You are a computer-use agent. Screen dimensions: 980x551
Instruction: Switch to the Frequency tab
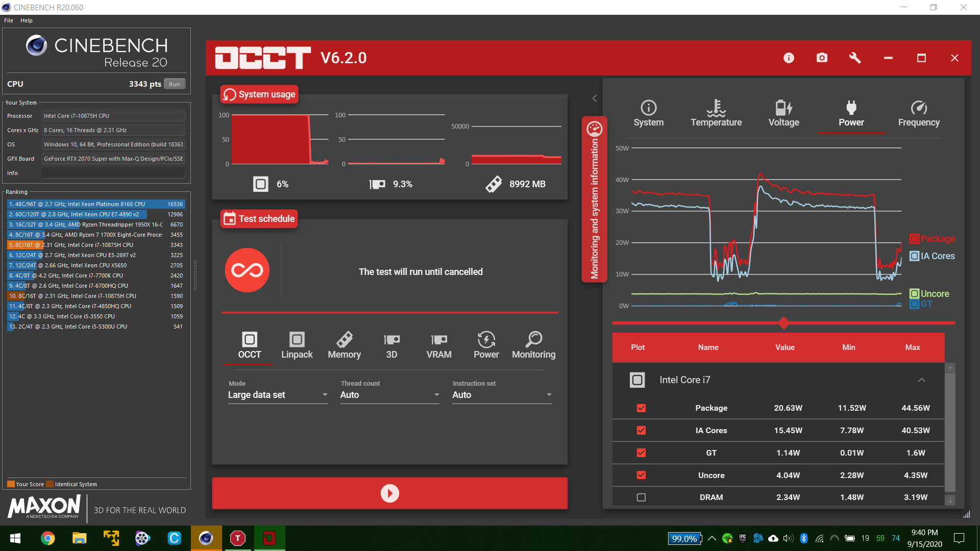click(x=919, y=114)
